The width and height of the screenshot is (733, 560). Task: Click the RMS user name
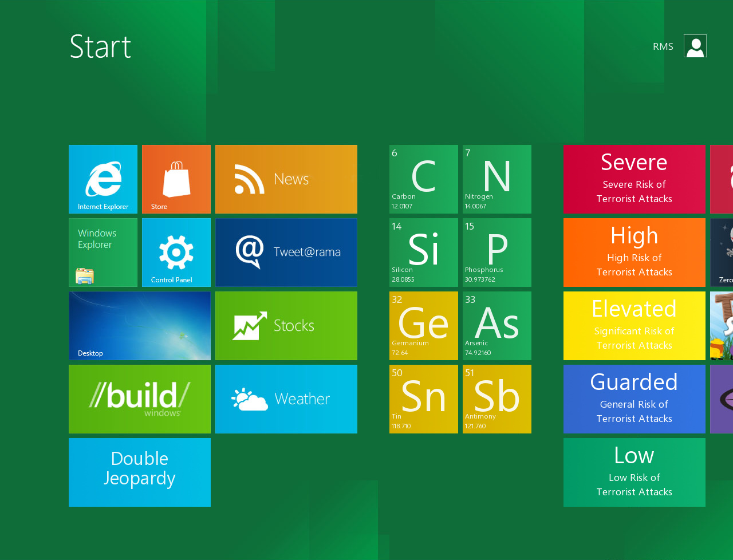point(663,46)
